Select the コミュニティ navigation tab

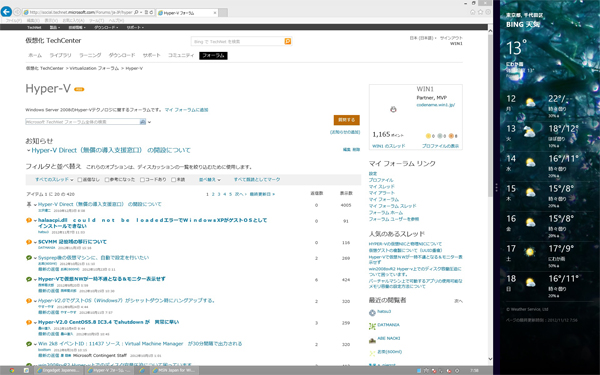[x=181, y=55]
